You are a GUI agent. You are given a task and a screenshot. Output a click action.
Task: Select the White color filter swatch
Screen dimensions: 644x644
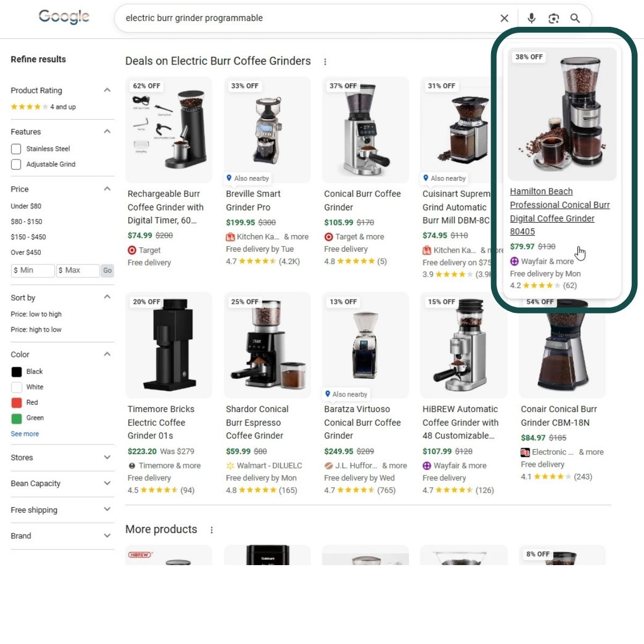(17, 387)
